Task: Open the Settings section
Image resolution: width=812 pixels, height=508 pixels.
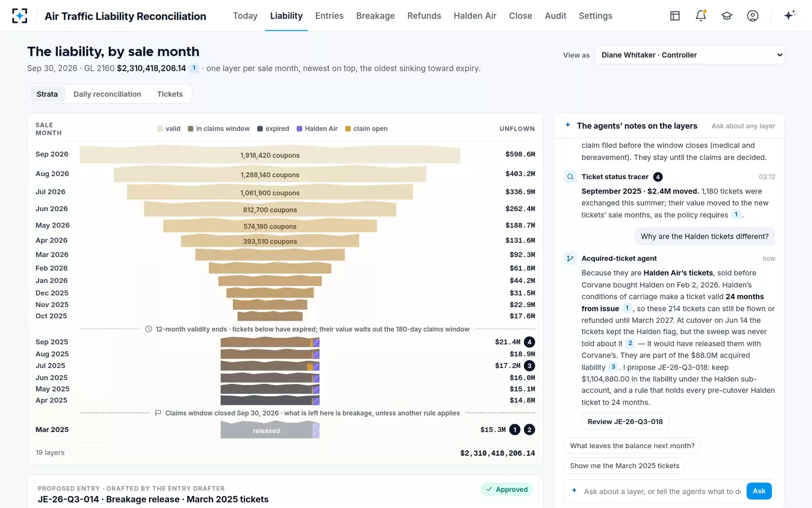Action: [x=595, y=16]
